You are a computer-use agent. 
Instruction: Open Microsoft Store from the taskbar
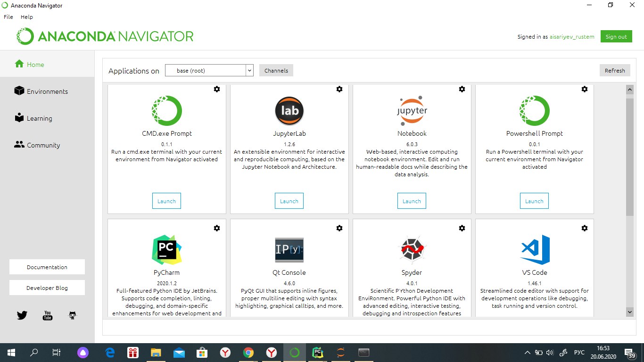pyautogui.click(x=202, y=352)
